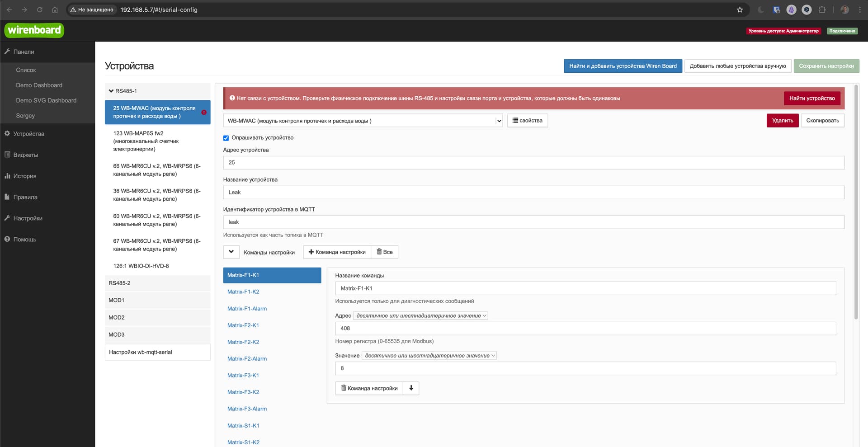
Task: Click Удалить device button
Action: tap(783, 121)
